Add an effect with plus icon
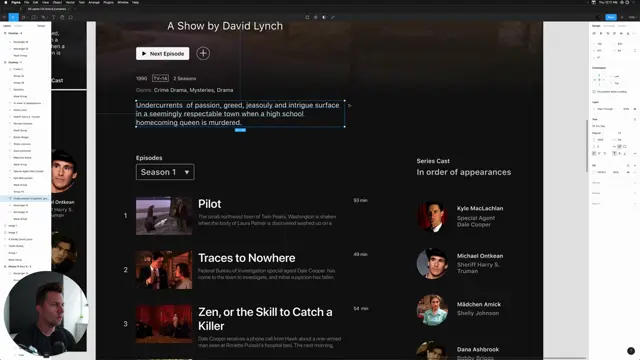 pos(635,193)
